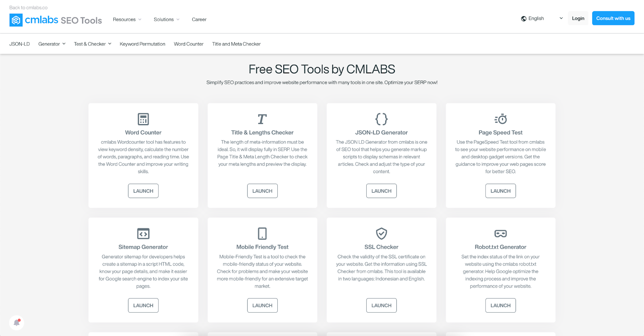Viewport: 644px width, 336px height.
Task: Follow the Back to cmlabs.co link
Action: 29,8
